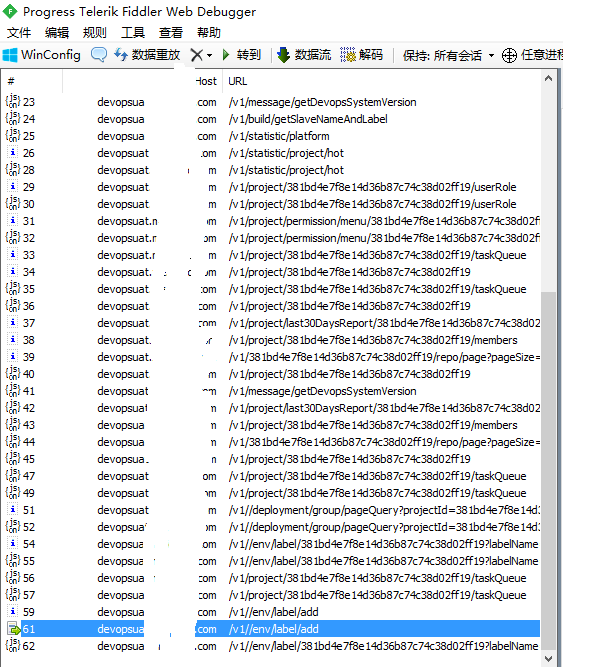Click the JSON icon of session 24

pyautogui.click(x=13, y=118)
